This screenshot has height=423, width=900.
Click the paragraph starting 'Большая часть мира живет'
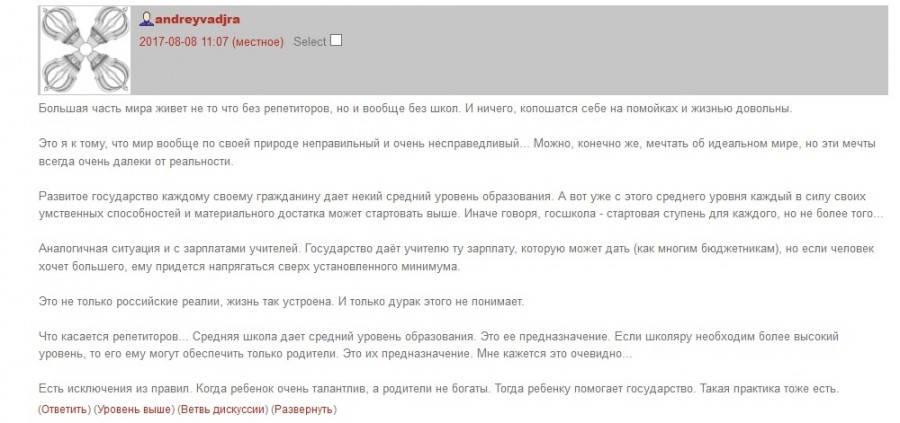click(x=416, y=109)
